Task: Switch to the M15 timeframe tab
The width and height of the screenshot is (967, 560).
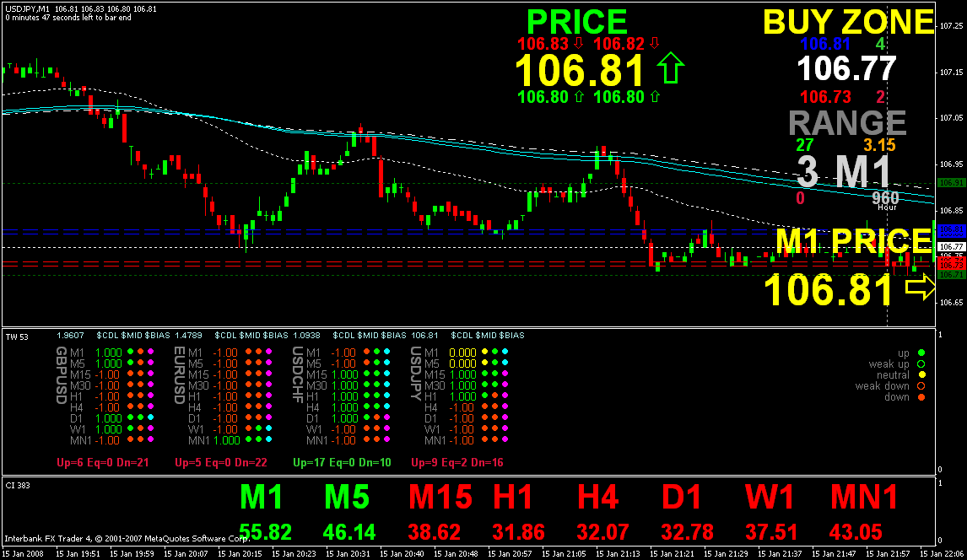Action: click(442, 498)
